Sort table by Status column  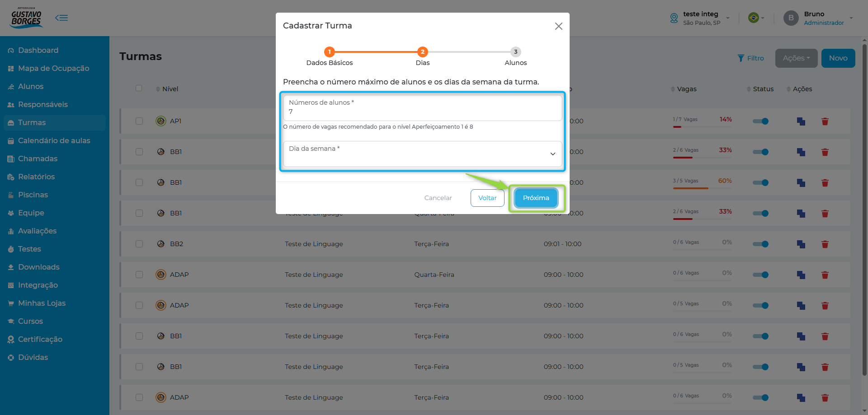pos(760,89)
